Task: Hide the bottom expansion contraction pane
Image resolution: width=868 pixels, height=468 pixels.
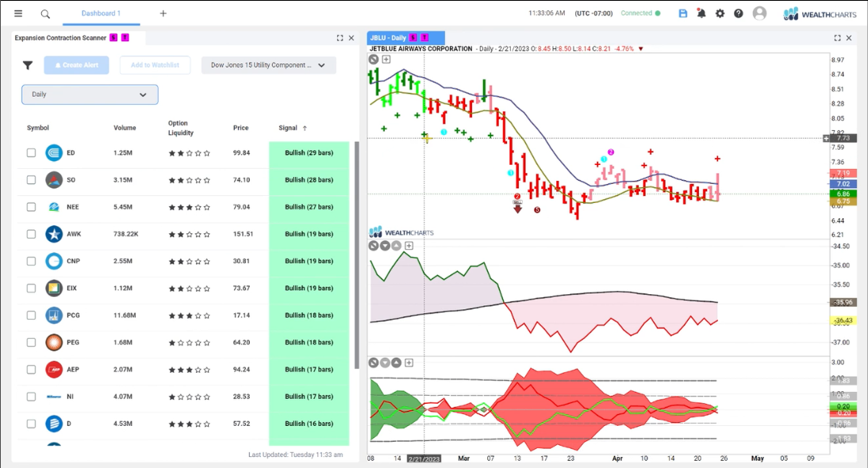Action: [x=374, y=363]
